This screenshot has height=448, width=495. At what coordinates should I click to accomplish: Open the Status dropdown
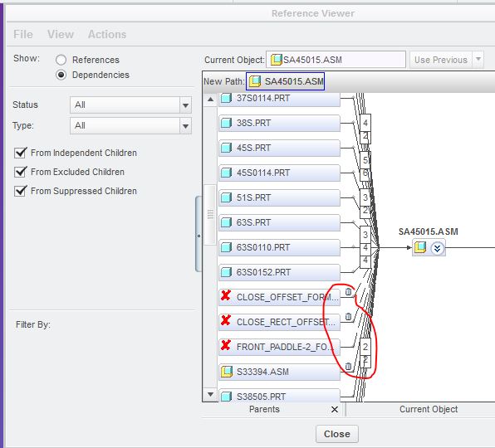click(186, 105)
